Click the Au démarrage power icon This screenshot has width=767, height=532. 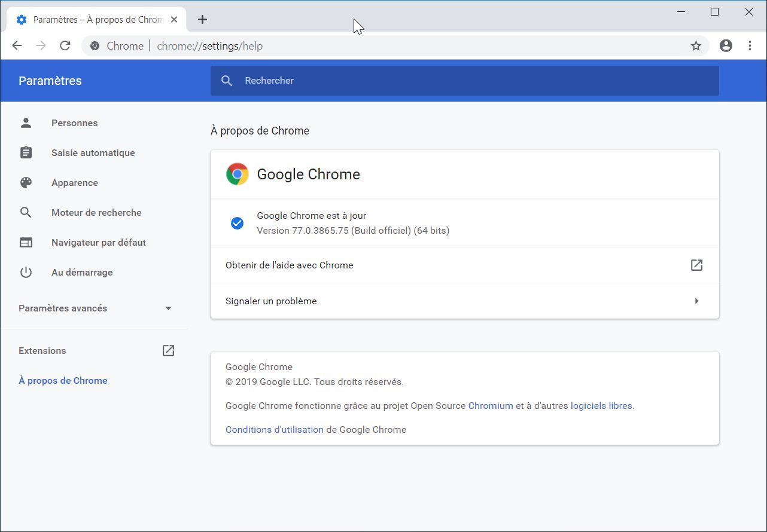point(26,272)
